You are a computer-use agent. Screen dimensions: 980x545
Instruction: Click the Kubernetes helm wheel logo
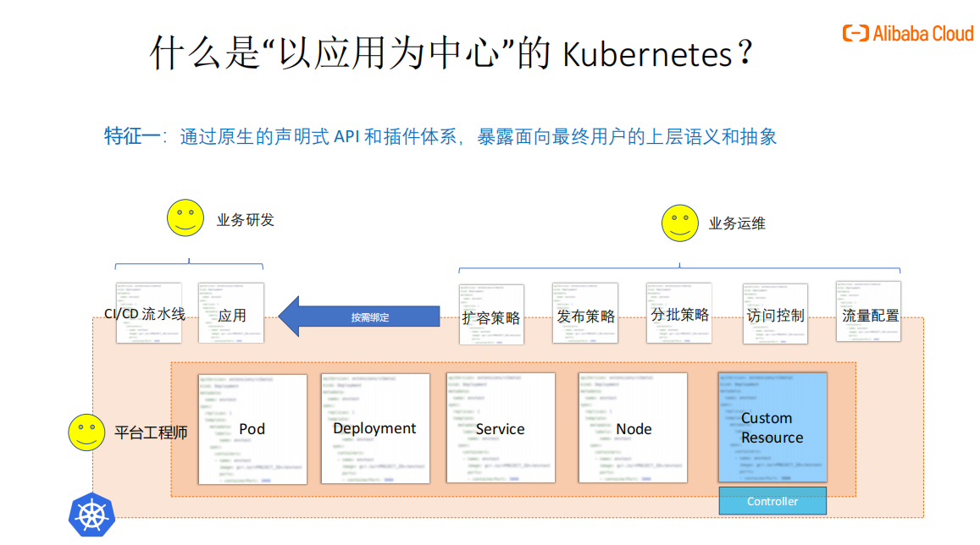(91, 515)
